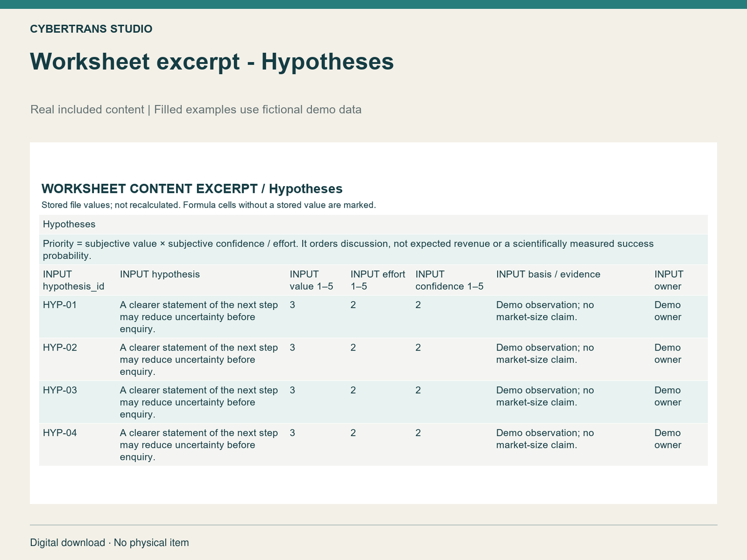Click the 'WORKSHEET CONTENT EXCERPT / Hypotheses' heading
The width and height of the screenshot is (747, 560).
point(192,189)
